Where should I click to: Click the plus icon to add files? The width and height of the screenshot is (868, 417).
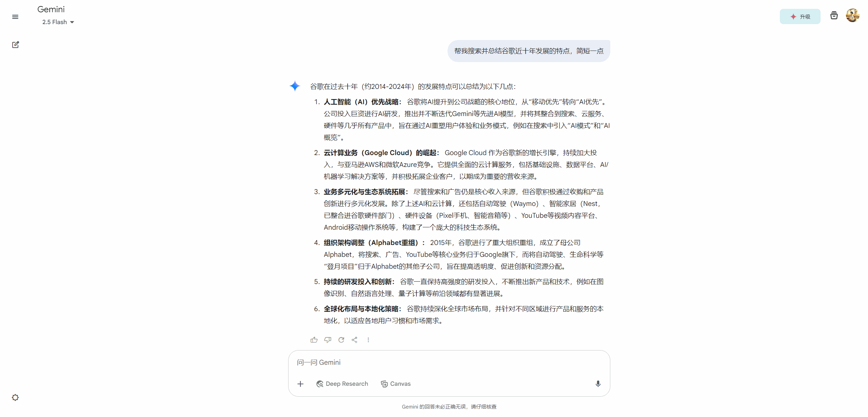click(300, 384)
